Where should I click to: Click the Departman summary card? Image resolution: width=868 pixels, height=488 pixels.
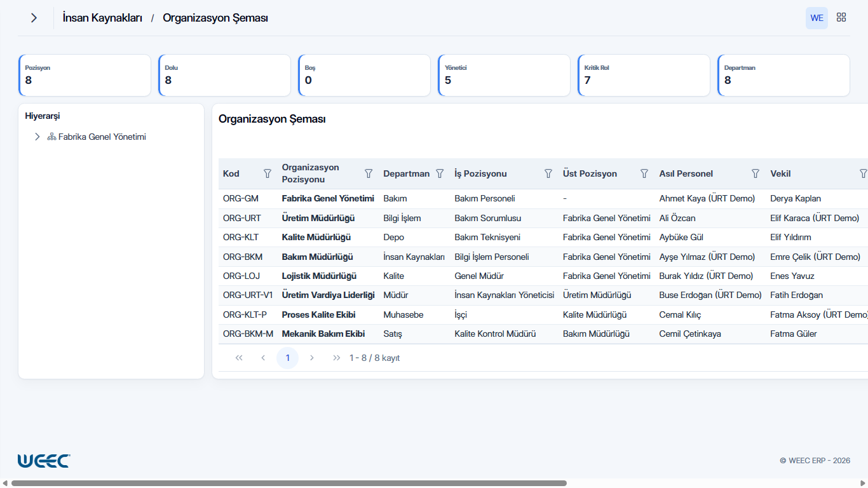coord(783,75)
